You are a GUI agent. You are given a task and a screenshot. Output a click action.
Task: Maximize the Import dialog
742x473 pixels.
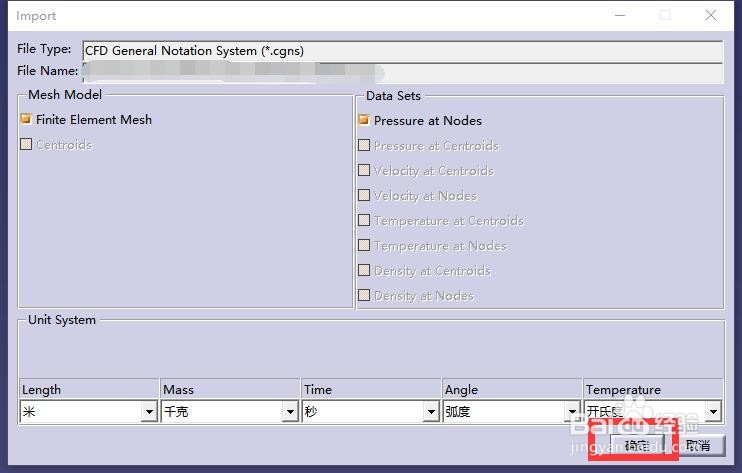[665, 16]
